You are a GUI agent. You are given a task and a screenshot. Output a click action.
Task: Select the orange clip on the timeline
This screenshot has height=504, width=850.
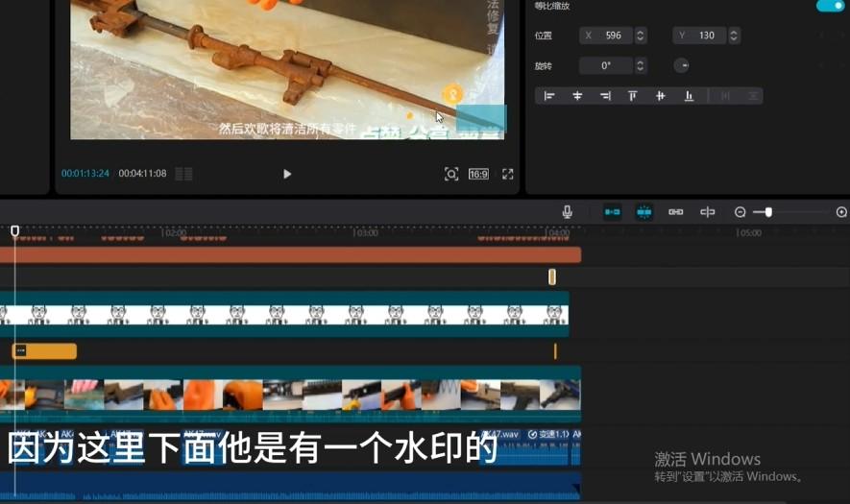[45, 351]
